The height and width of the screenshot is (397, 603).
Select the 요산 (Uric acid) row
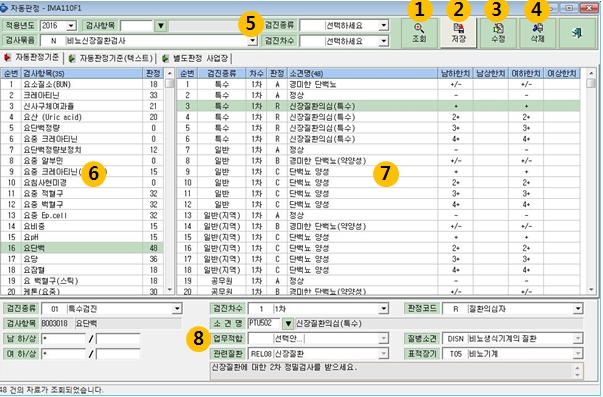pyautogui.click(x=82, y=117)
